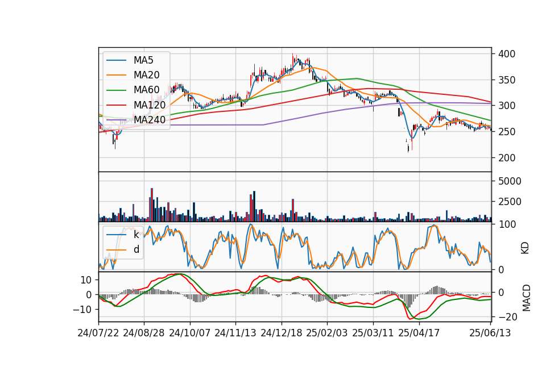The width and height of the screenshot is (546, 392).
Task: Click the MA60 legend label
Action: pyautogui.click(x=146, y=90)
